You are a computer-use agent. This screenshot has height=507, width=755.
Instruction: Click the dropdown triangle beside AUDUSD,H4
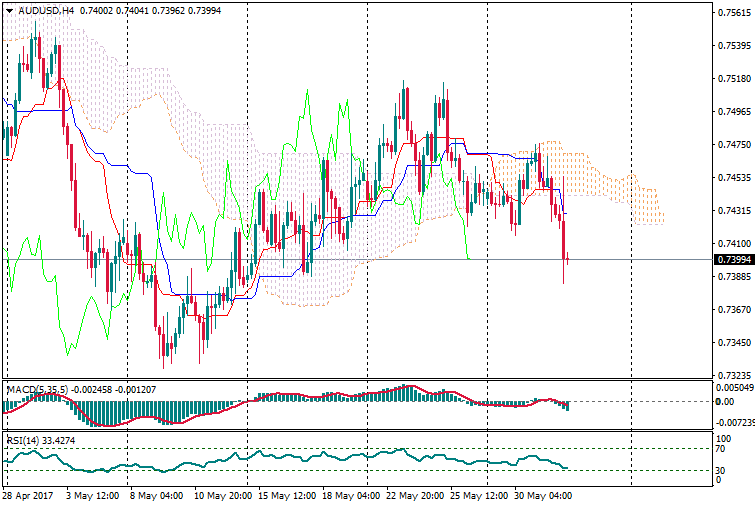pyautogui.click(x=7, y=10)
